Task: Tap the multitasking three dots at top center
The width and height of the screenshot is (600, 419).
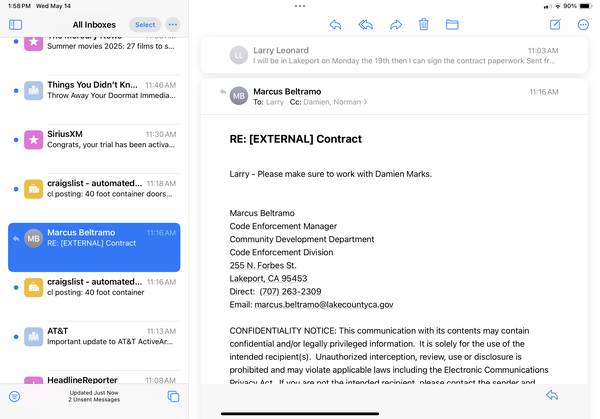Action: pos(300,6)
